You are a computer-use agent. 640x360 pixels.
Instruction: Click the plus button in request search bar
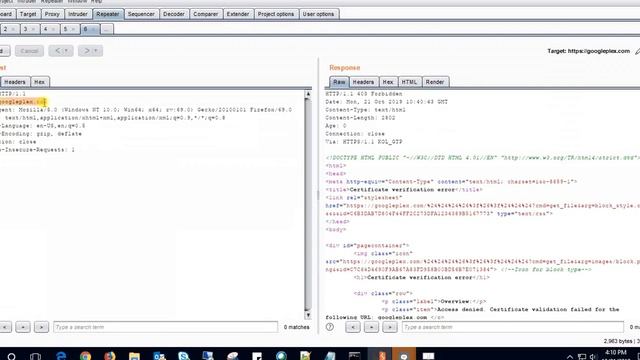click(23, 327)
